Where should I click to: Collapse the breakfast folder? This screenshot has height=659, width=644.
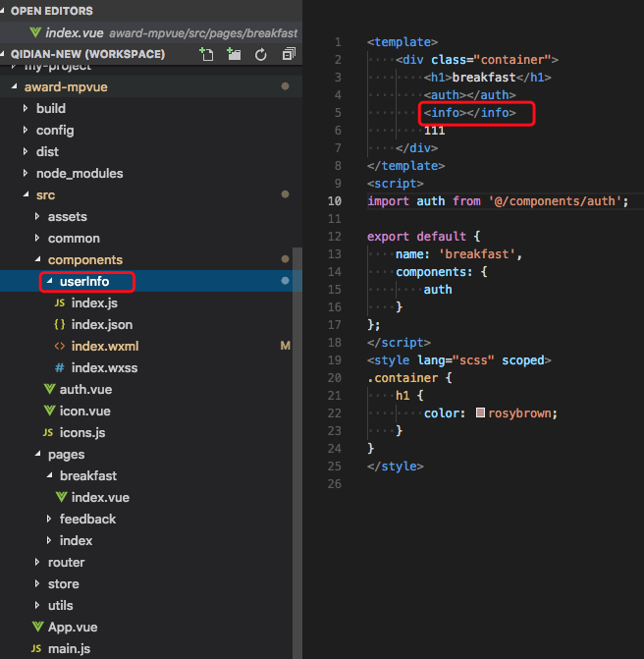pos(49,475)
